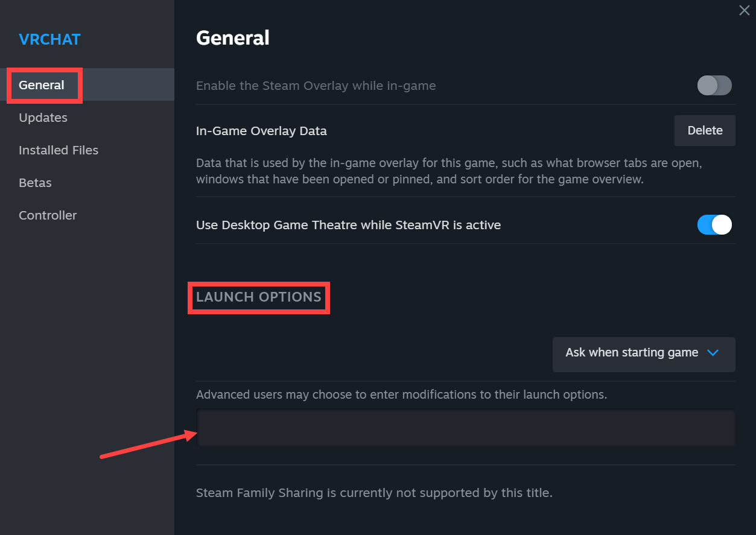Select the Family Sharing notice text
Viewport: 756px width, 535px height.
pyautogui.click(x=373, y=492)
